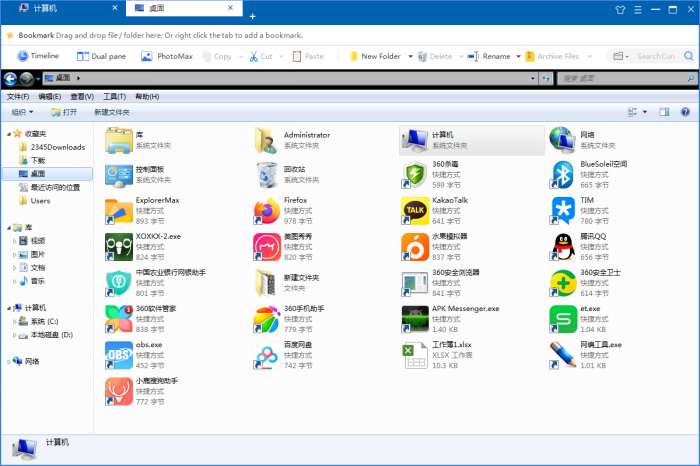Screen dimensions: 700x466
Task: Click the forward navigation arrow
Action: [27, 79]
